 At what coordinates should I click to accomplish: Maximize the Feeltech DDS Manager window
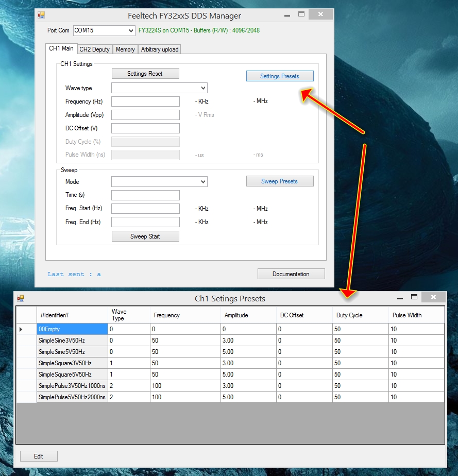tap(301, 14)
